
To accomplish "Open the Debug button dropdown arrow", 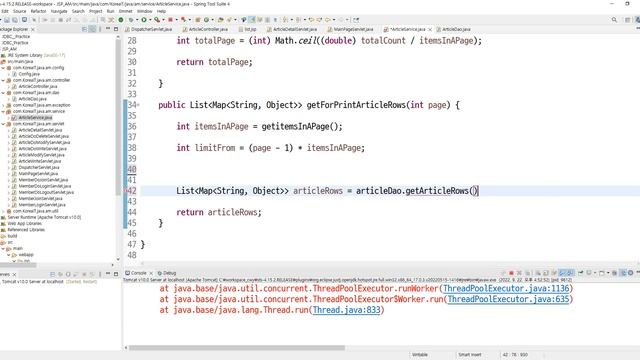I will point(137,20).
